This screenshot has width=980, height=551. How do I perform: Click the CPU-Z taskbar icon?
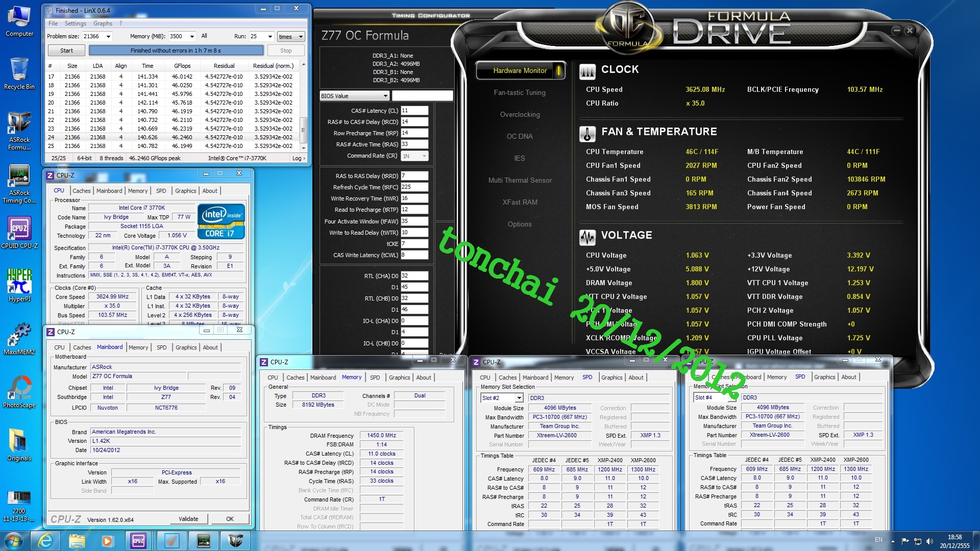[138, 541]
